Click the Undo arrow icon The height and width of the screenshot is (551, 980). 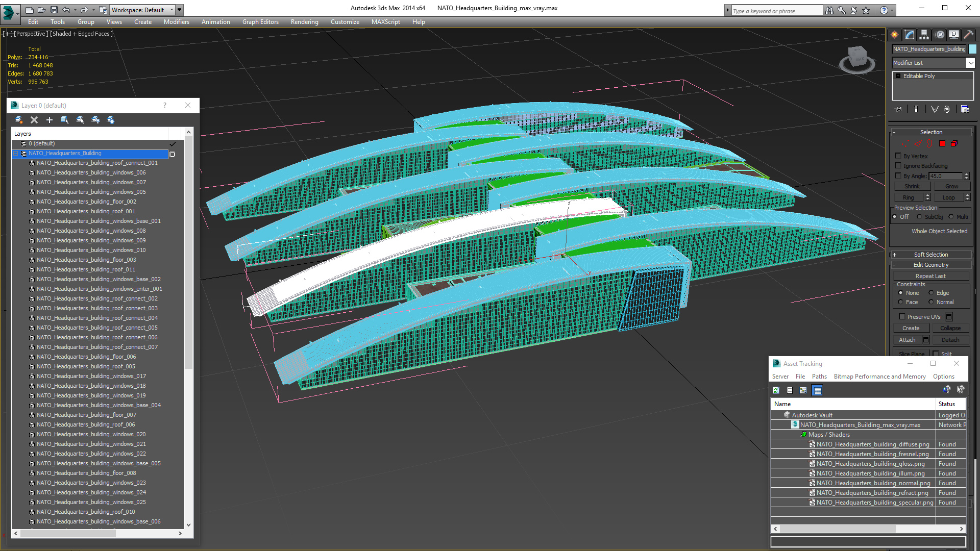pos(66,10)
